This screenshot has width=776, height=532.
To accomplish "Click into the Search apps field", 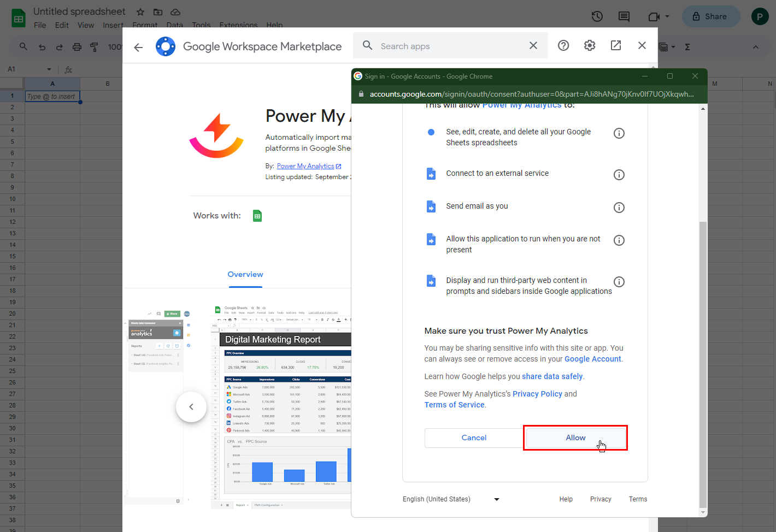I will pyautogui.click(x=448, y=46).
